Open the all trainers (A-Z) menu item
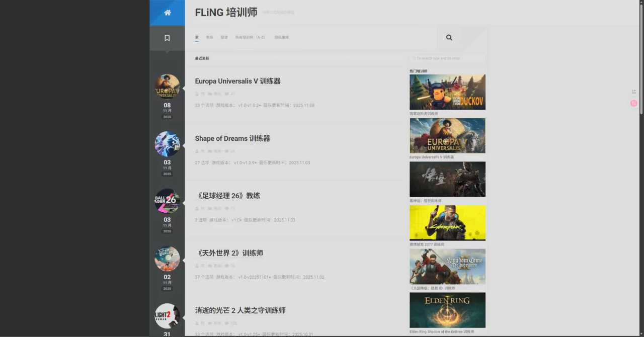The width and height of the screenshot is (644, 337). 250,37
